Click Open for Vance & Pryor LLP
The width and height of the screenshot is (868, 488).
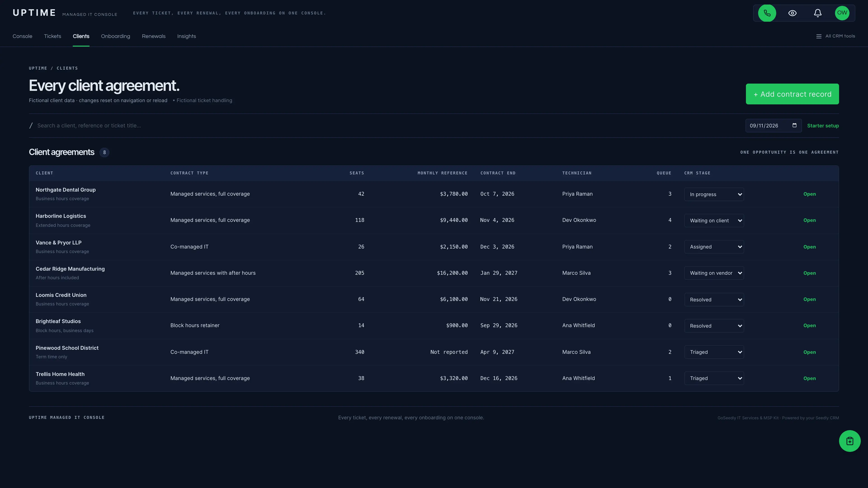(x=809, y=247)
